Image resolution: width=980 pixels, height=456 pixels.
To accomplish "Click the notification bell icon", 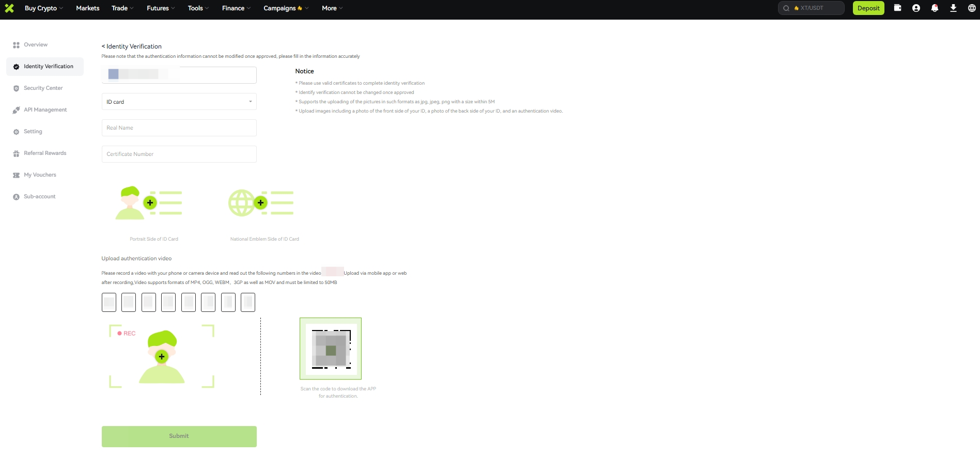I will 935,8.
